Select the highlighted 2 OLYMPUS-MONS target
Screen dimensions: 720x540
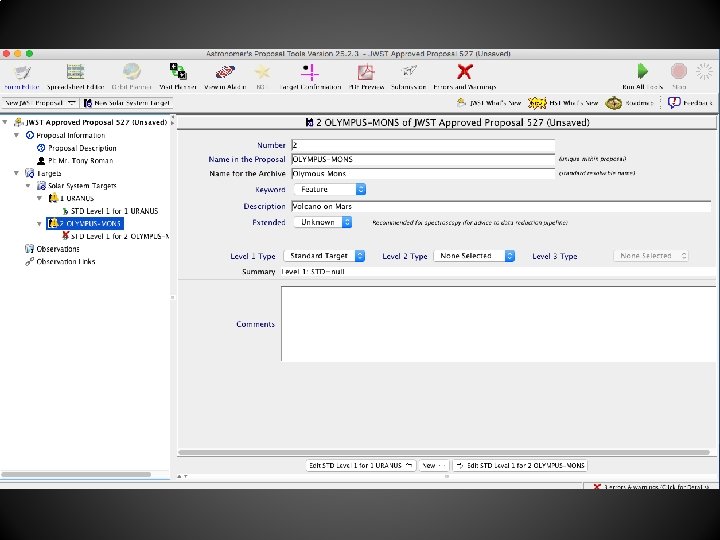(x=85, y=224)
